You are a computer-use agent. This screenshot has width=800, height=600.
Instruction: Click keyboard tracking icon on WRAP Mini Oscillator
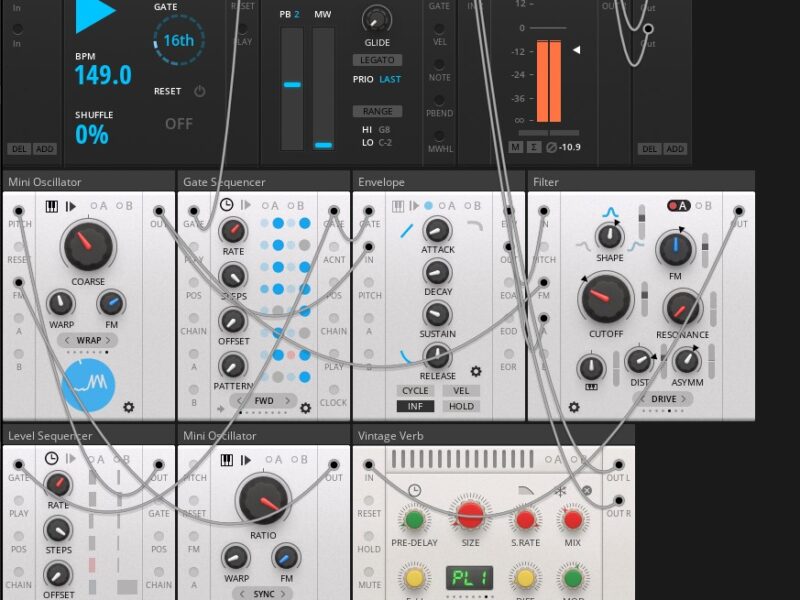pyautogui.click(x=52, y=206)
